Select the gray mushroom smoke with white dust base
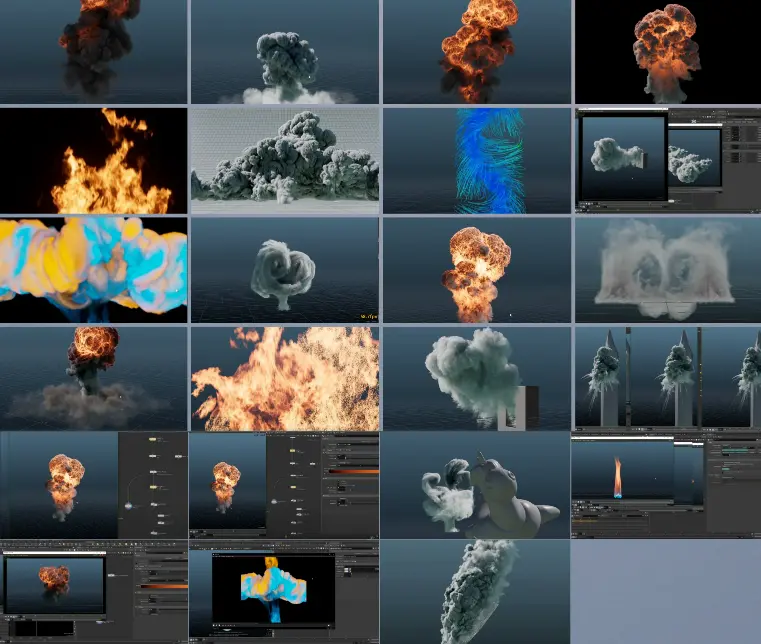Viewport: 761px width, 644px height. [x=285, y=51]
